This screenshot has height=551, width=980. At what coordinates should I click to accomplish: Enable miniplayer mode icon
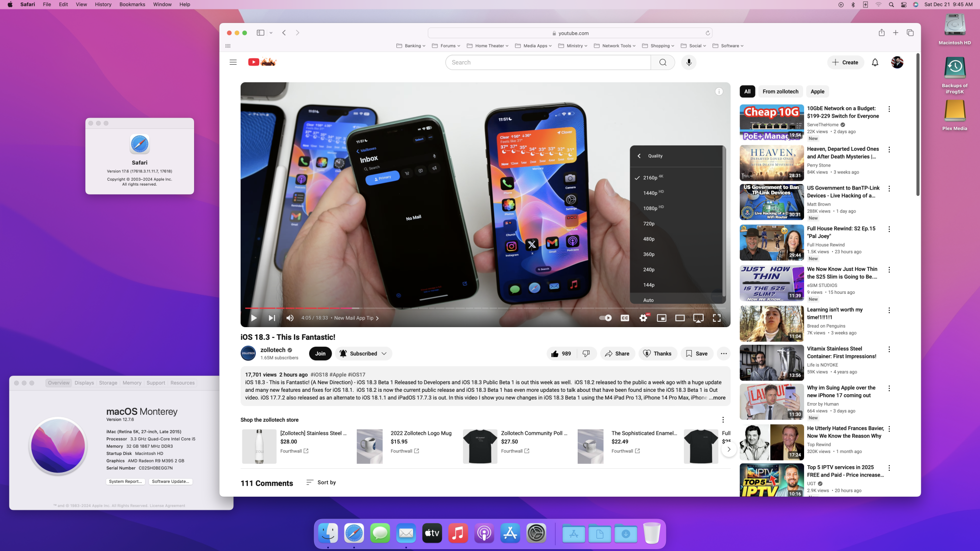661,318
